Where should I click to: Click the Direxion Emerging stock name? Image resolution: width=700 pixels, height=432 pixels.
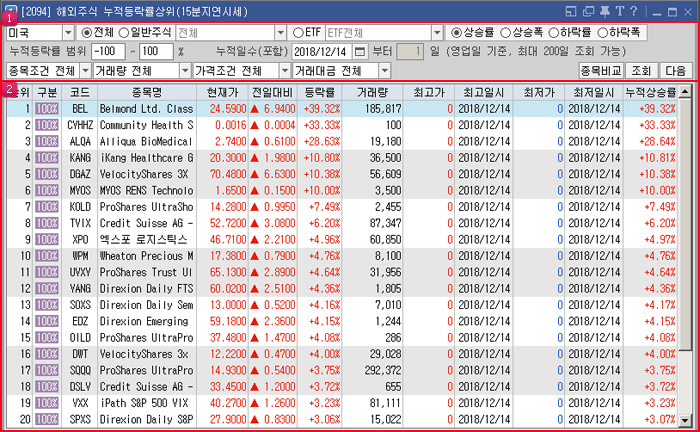point(144,321)
